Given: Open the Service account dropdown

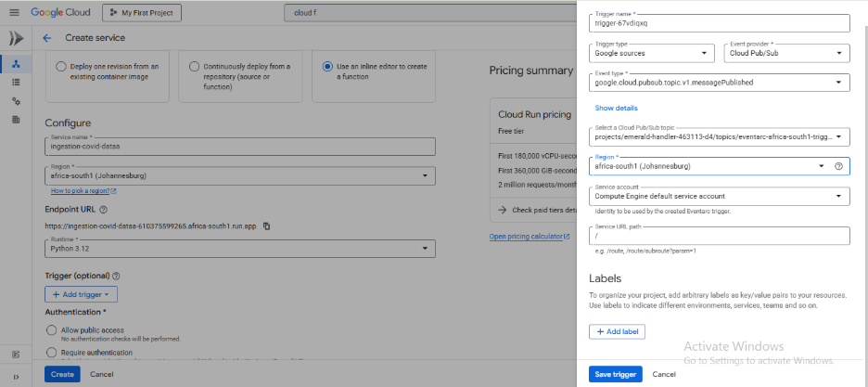Looking at the screenshot, I should (719, 196).
